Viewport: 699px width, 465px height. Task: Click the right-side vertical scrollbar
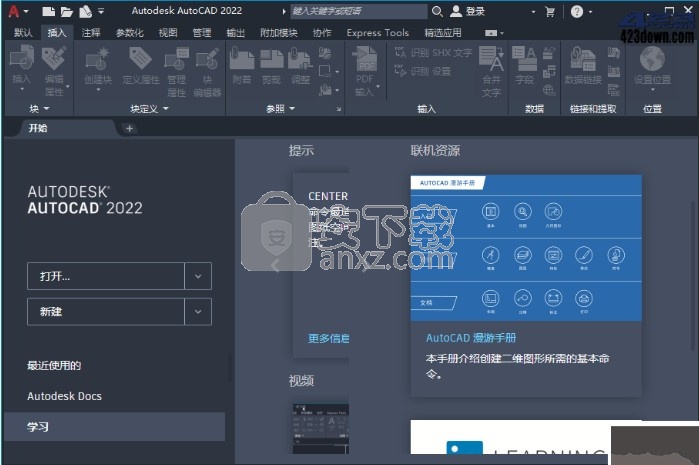pyautogui.click(x=694, y=276)
